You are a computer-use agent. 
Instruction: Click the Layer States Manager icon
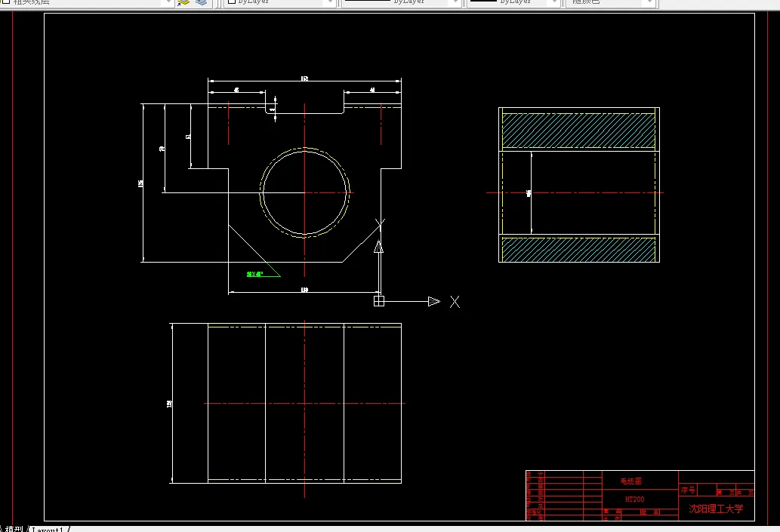pos(201,2)
